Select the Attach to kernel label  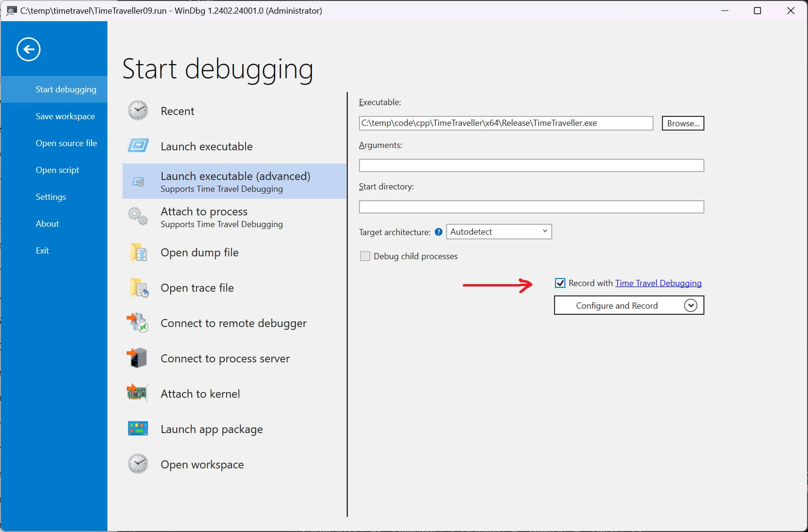tap(200, 393)
